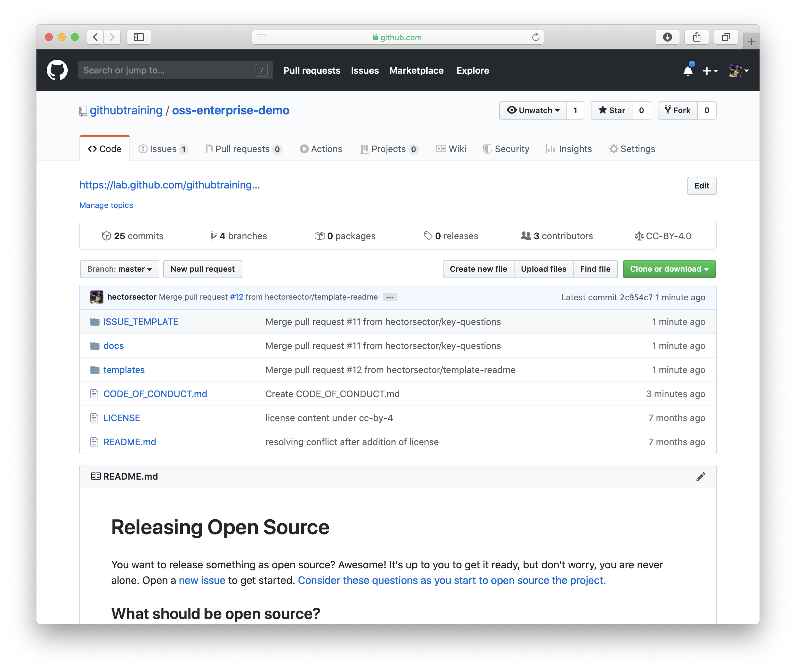Open the user avatar menu
Screen dimensions: 796x672
738,71
